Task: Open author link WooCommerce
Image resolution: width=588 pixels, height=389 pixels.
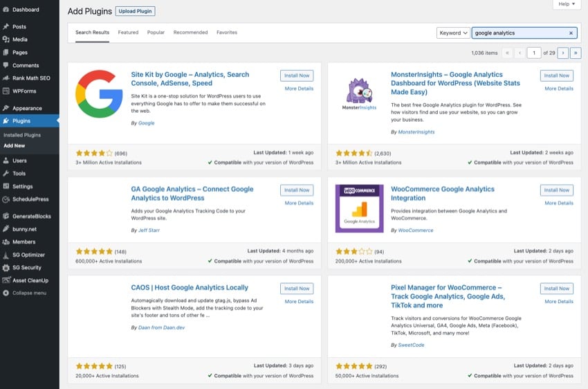Action: point(416,230)
